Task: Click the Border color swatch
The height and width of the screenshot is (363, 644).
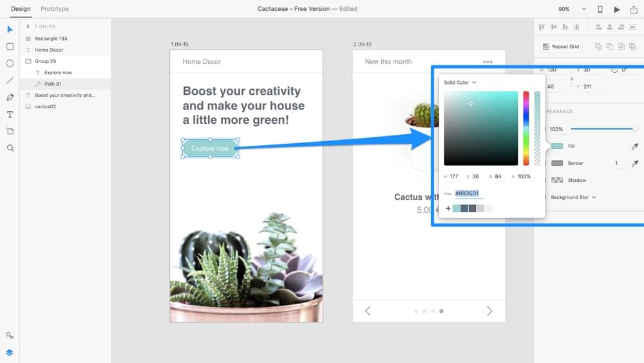Action: (x=557, y=163)
